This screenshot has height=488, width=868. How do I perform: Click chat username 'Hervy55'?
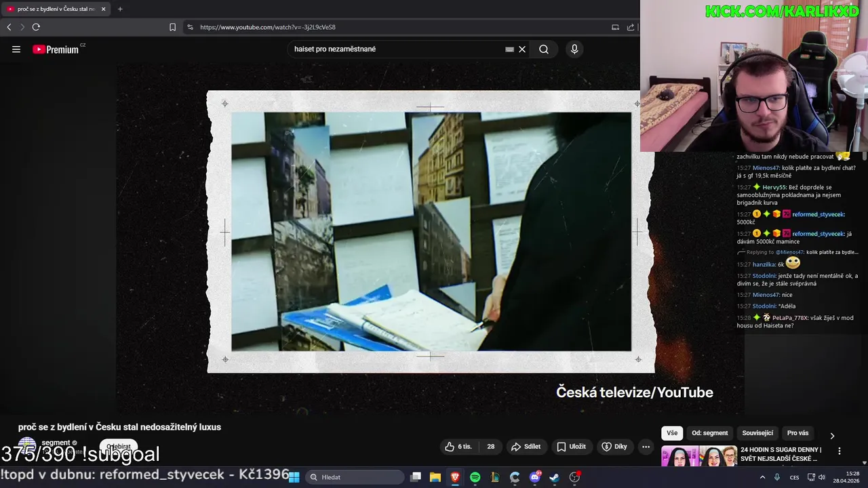coord(775,187)
